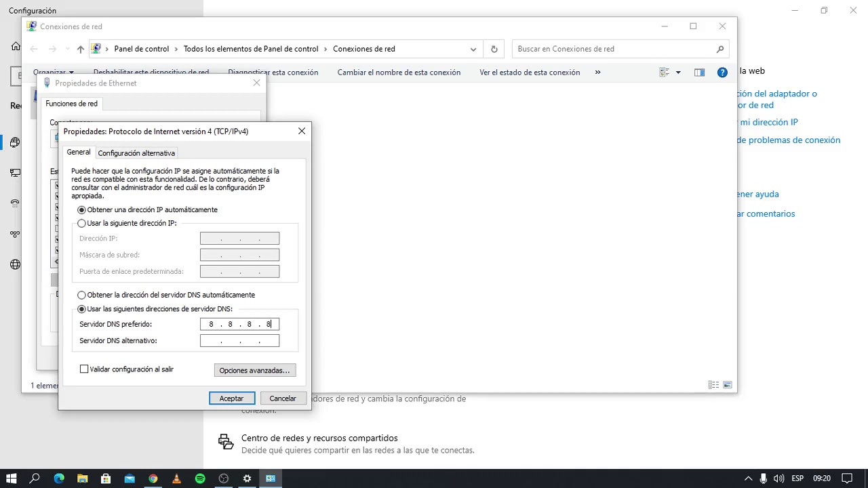Screen dimensions: 868x488
Task: Open Mail app from taskbar
Action: click(130, 479)
